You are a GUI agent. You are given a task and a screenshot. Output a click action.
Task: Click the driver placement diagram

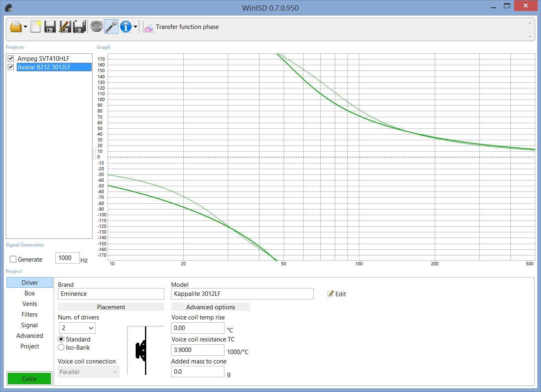pos(145,350)
